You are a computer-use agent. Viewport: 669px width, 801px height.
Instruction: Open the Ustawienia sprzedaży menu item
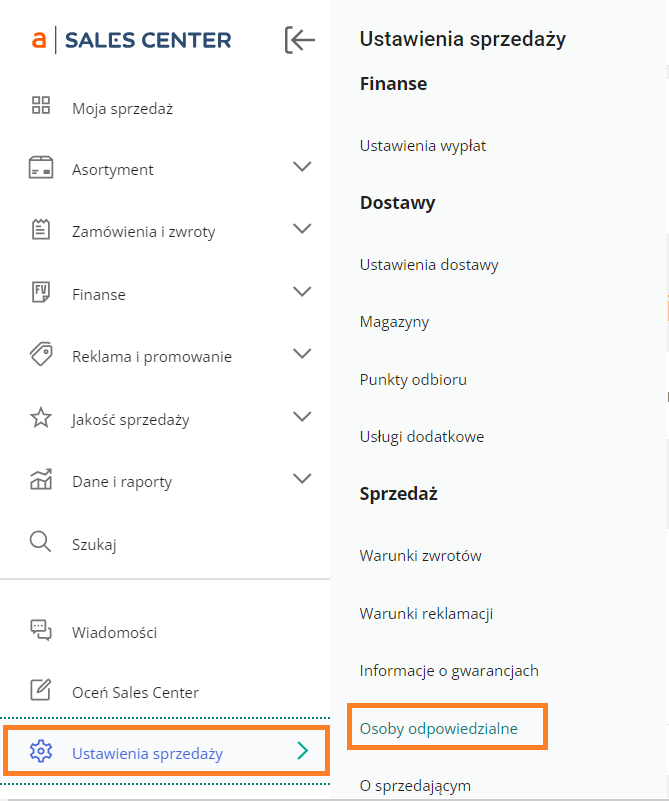click(x=147, y=753)
